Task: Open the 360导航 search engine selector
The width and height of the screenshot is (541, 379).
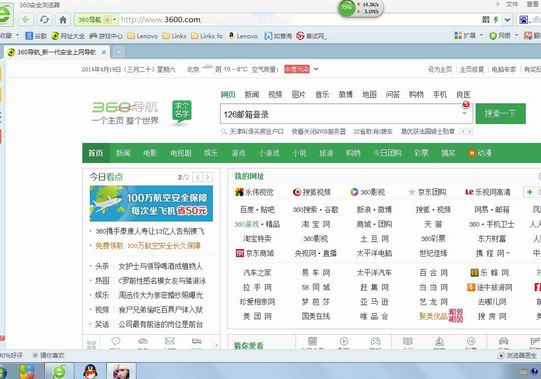Action: (x=96, y=20)
